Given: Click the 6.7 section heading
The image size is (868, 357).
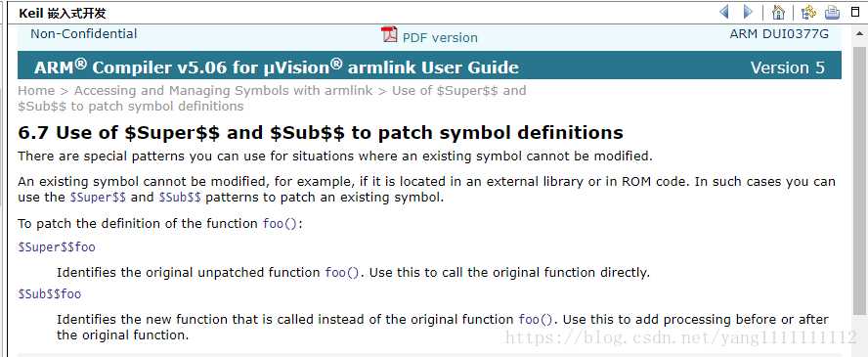Looking at the screenshot, I should click(321, 133).
